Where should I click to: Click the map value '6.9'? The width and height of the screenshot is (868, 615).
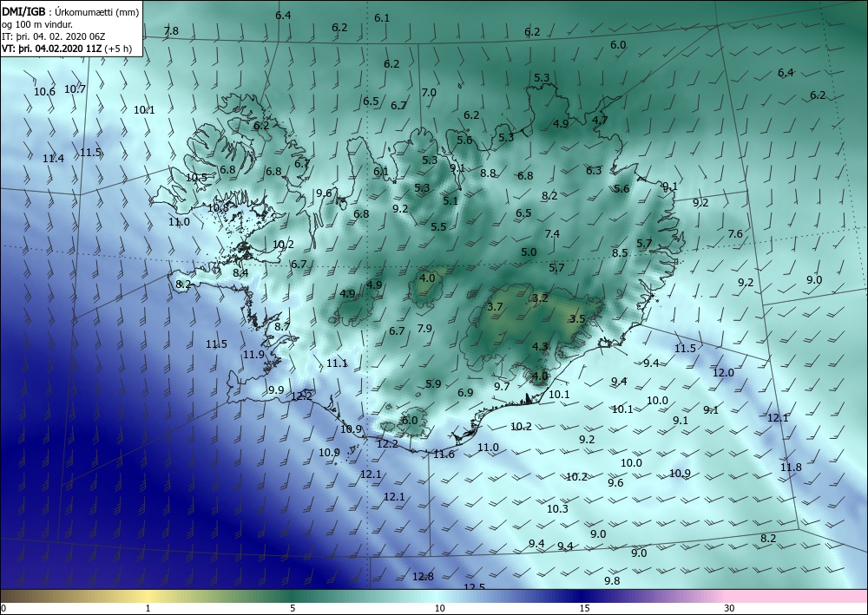(465, 393)
